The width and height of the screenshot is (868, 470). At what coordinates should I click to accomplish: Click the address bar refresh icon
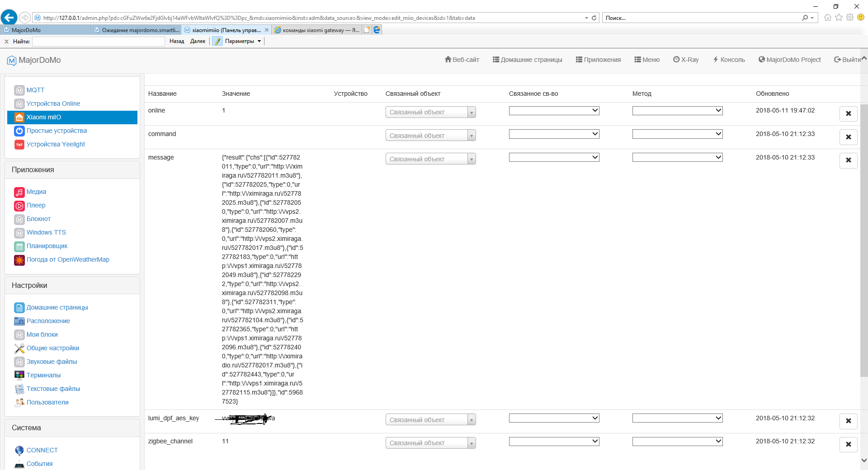click(x=594, y=18)
